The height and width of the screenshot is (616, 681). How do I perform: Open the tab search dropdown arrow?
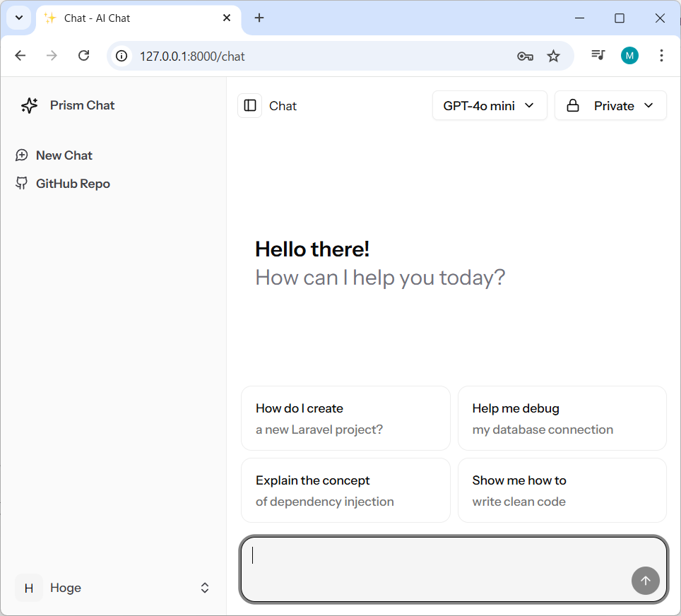point(19,18)
